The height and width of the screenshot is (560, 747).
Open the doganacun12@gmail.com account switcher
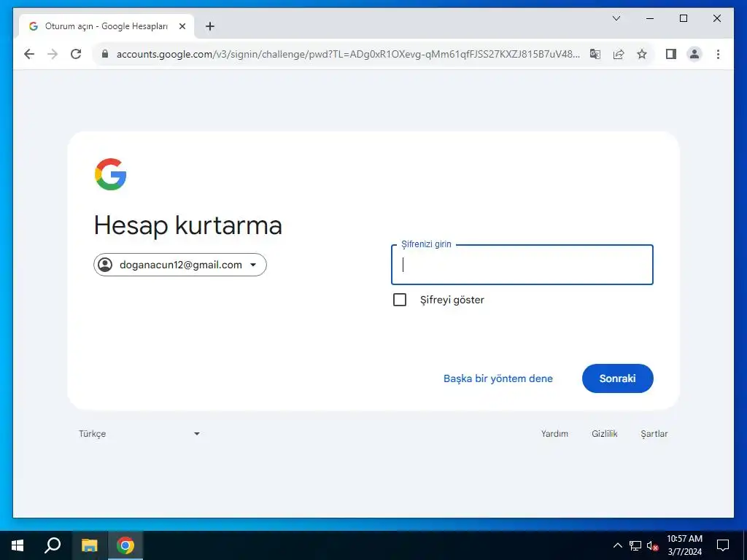[180, 265]
